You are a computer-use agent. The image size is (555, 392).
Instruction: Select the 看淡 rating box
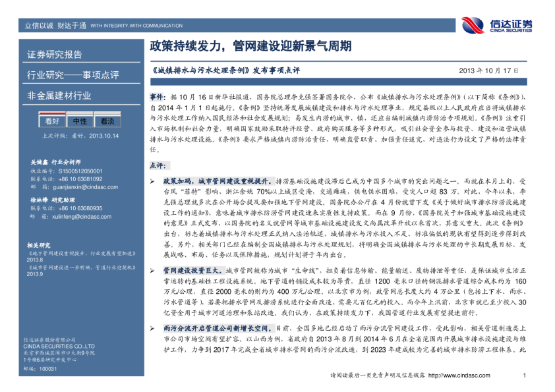click(x=107, y=121)
